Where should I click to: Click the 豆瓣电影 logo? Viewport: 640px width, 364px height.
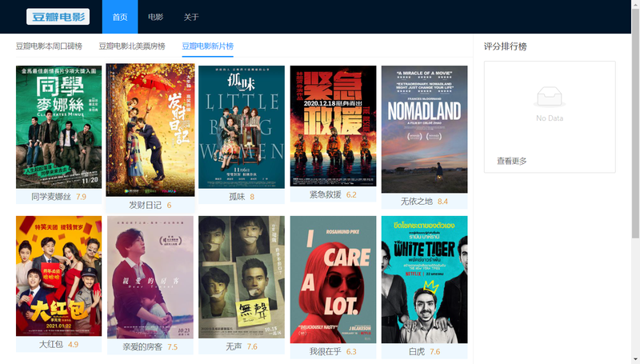tap(58, 17)
